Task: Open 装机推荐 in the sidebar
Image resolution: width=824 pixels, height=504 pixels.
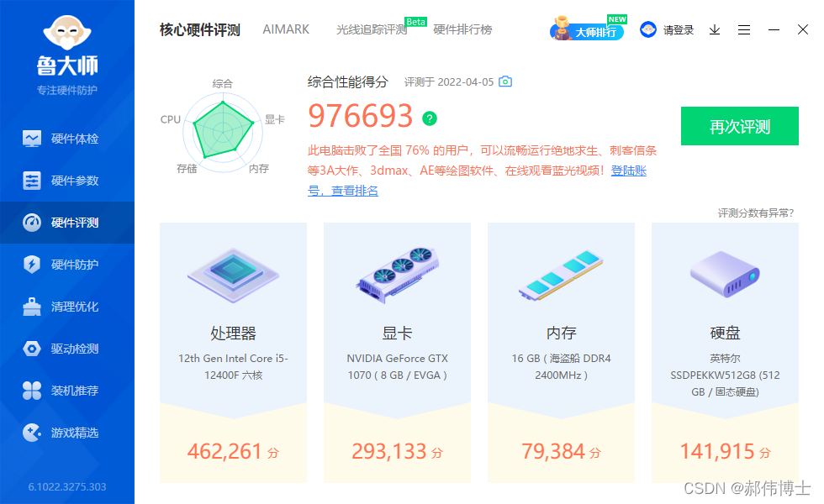Action: [x=67, y=391]
